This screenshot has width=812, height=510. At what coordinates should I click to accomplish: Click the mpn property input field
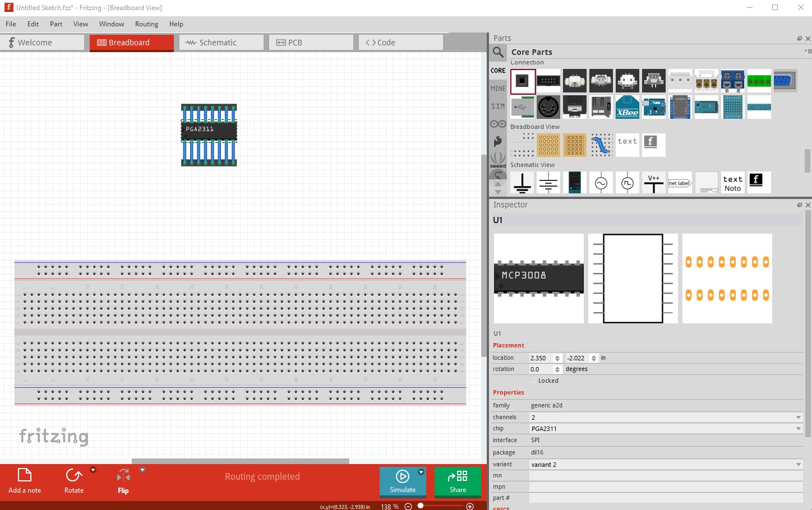pos(666,487)
